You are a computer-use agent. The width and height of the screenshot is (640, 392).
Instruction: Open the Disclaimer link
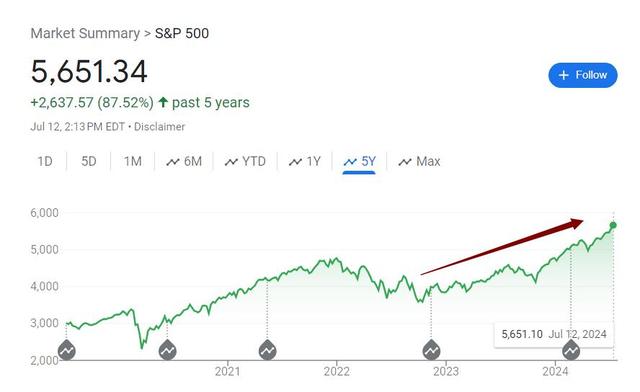[x=160, y=127]
